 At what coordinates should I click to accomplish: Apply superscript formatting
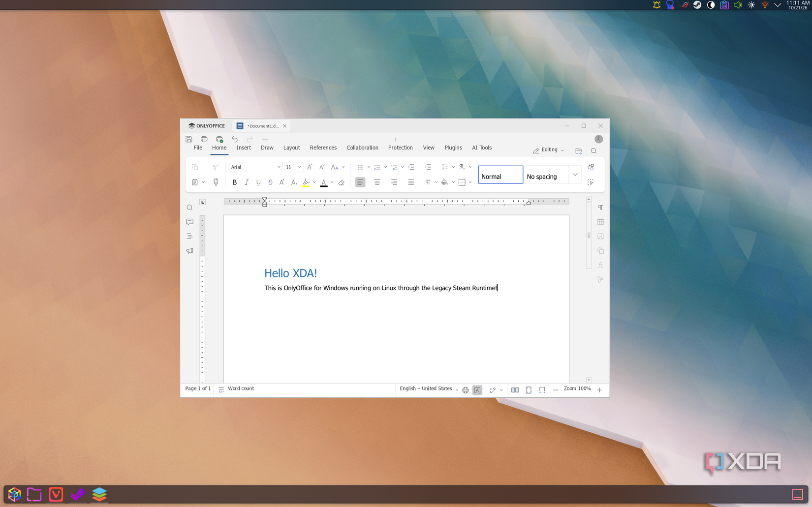[x=282, y=182]
